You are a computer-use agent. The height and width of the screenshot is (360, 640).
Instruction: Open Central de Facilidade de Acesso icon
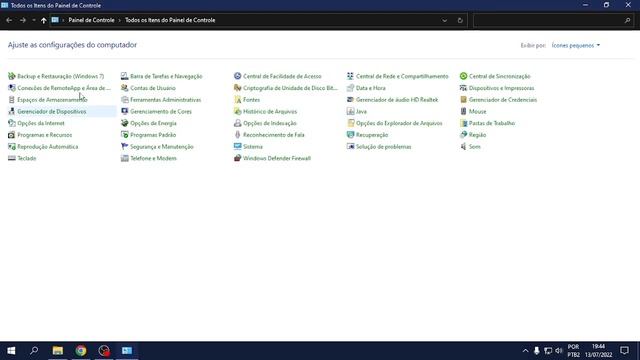[238, 76]
